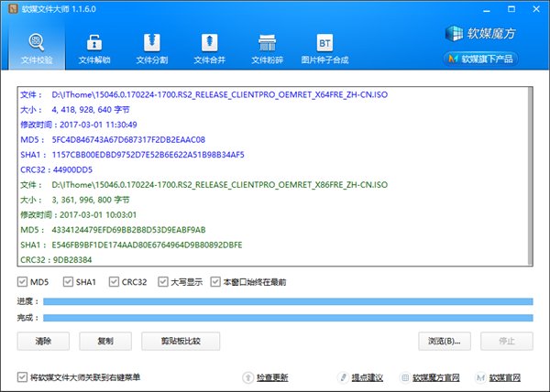This screenshot has height=392, width=550.
Task: Click the grid icon beside 软媒魔方官网
Action: 405,377
